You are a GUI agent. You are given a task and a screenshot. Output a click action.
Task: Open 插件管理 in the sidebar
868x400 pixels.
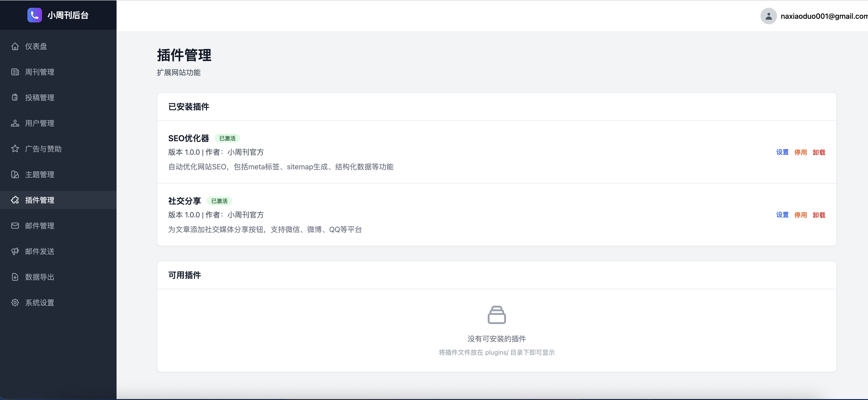pyautogui.click(x=40, y=200)
